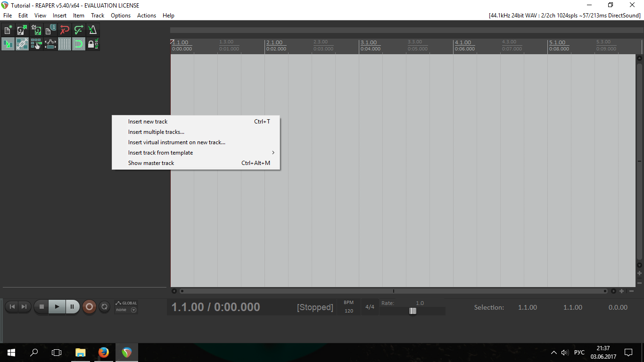The image size is (644, 362).
Task: Click the Stop transport button
Action: pyautogui.click(x=41, y=307)
